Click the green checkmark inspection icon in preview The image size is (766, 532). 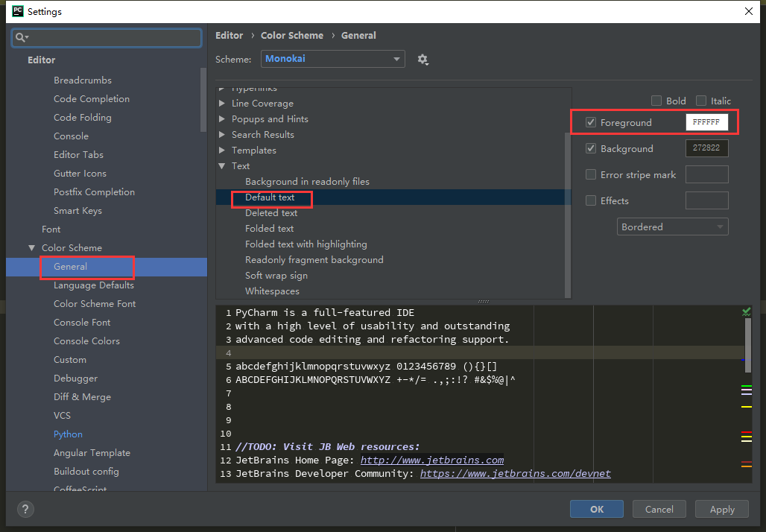point(746,311)
